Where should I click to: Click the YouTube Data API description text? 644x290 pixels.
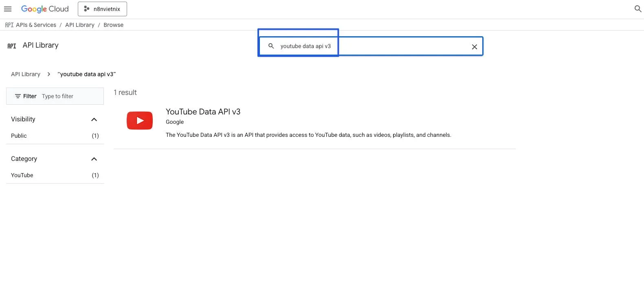(308, 135)
